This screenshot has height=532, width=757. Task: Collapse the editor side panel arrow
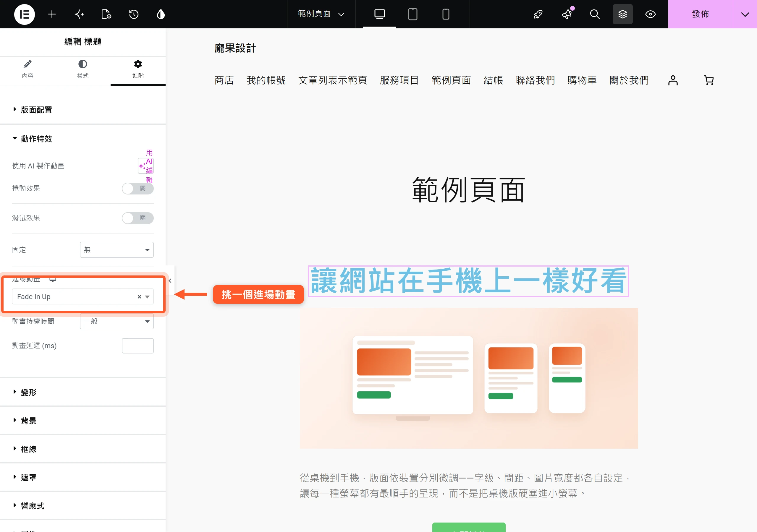(x=170, y=280)
